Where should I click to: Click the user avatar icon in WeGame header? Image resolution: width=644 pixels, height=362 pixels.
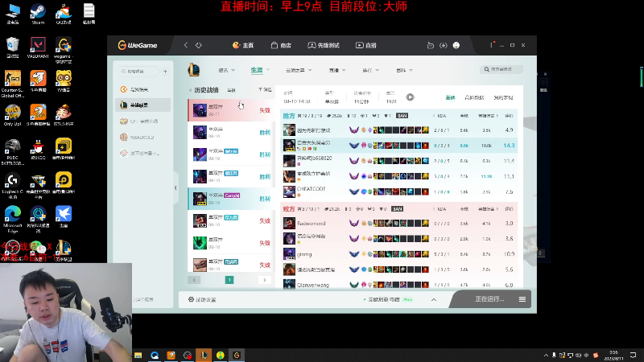coord(456,45)
